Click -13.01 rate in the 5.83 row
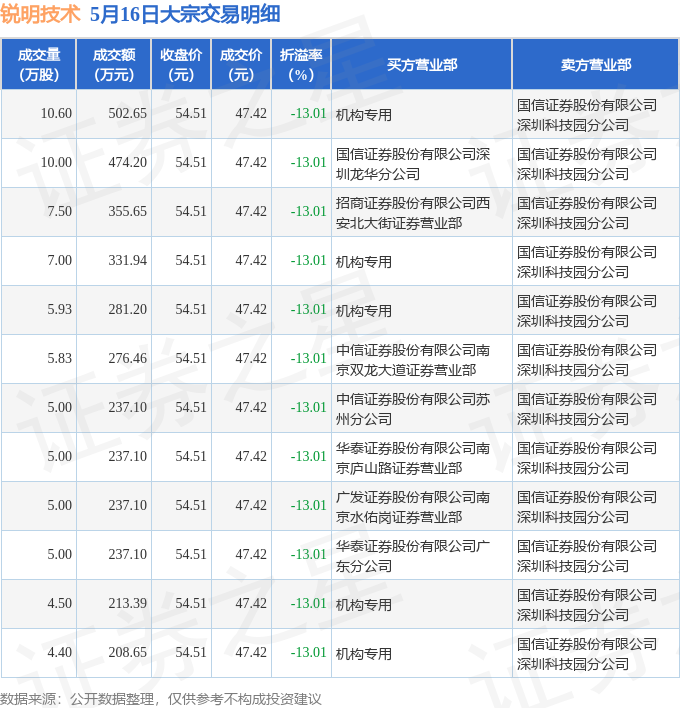This screenshot has width=680, height=708. click(x=308, y=358)
